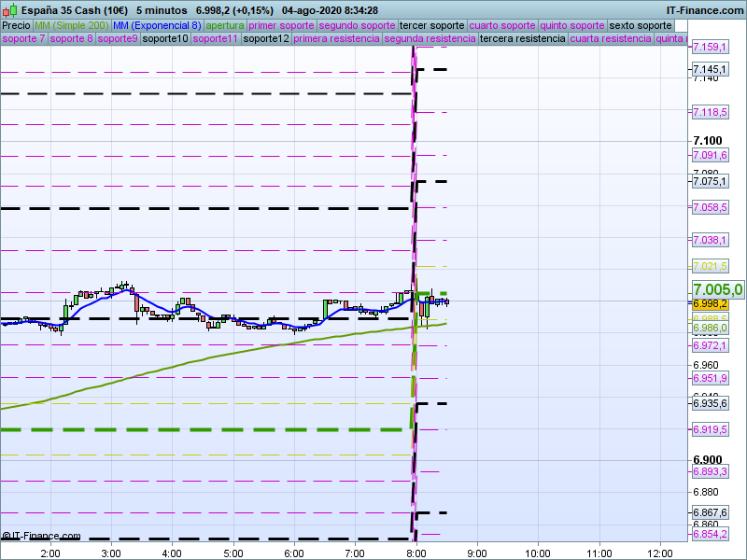Click the copyright icon next to IT-Finance.com
Image resolution: width=747 pixels, height=560 pixels.
(7, 536)
